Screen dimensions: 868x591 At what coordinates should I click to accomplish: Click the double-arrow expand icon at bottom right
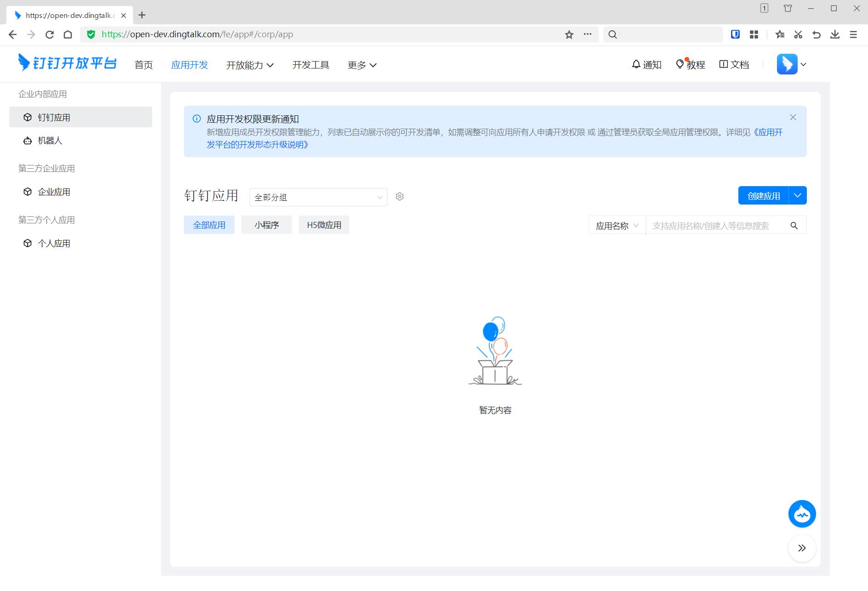[802, 548]
